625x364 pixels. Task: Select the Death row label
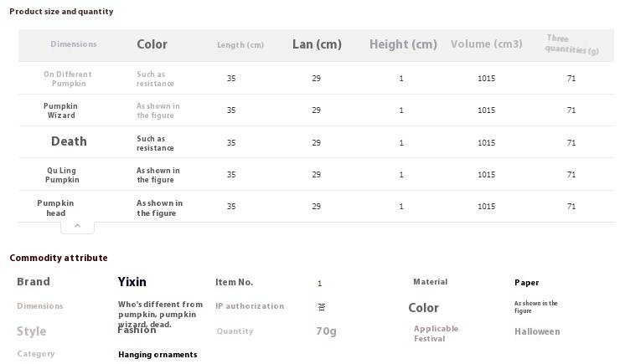pyautogui.click(x=69, y=141)
